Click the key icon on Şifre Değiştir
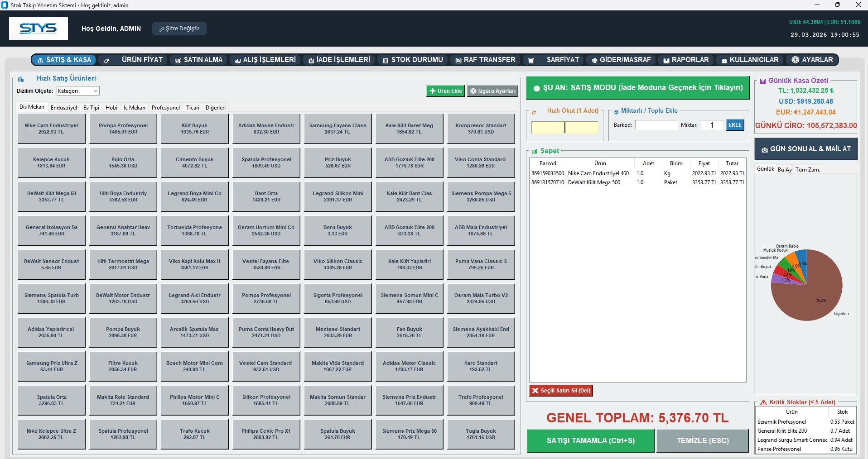Screen dimensions: 868x459 [x=162, y=29]
